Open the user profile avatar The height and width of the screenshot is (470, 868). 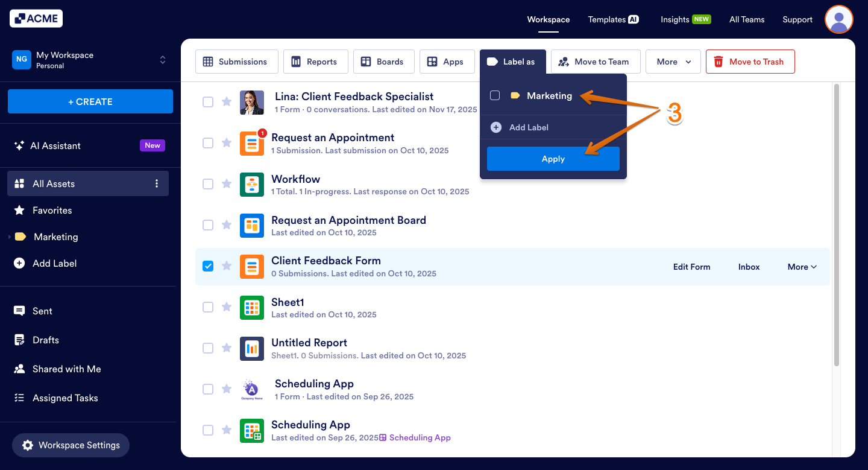(838, 19)
